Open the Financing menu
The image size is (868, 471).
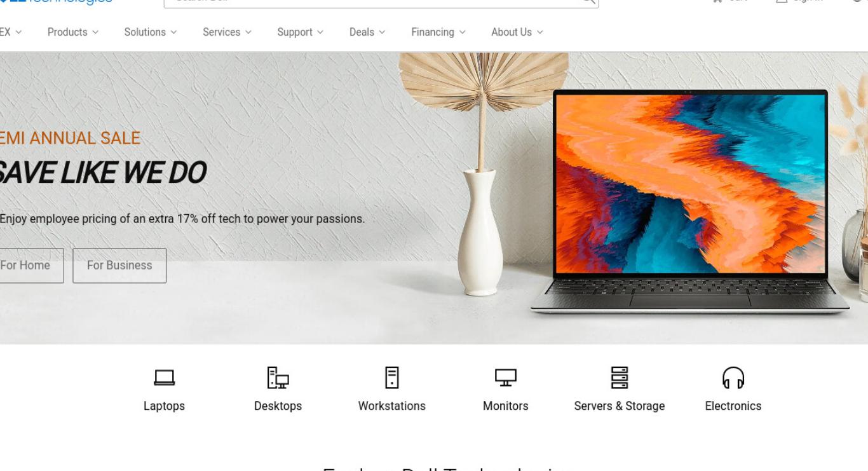(438, 32)
